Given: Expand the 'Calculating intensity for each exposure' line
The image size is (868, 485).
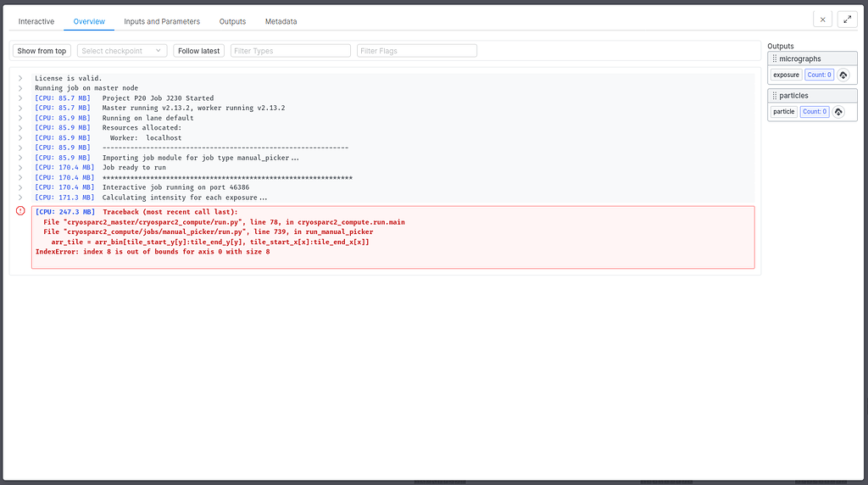Looking at the screenshot, I should [x=20, y=198].
